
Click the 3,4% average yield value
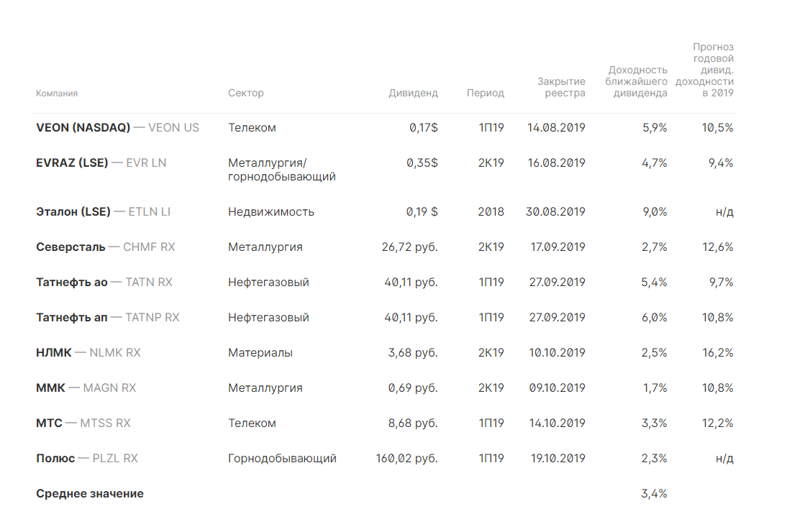click(654, 493)
